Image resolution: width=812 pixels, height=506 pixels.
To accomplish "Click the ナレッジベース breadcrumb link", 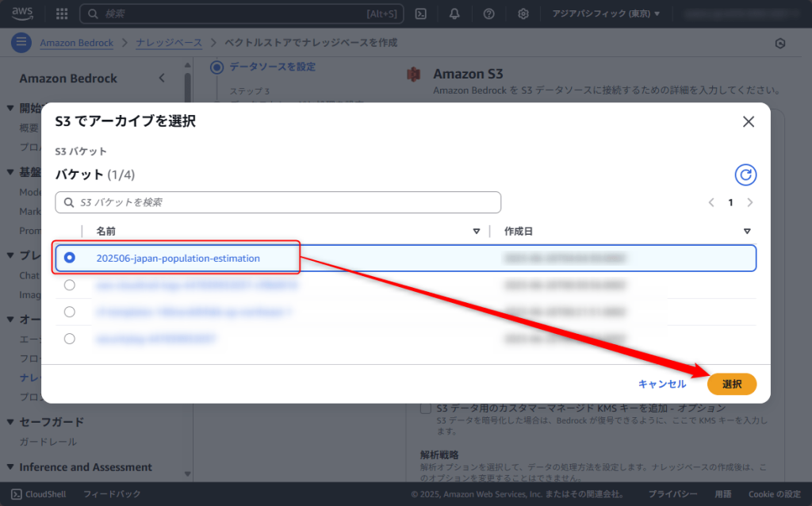I will click(x=169, y=43).
